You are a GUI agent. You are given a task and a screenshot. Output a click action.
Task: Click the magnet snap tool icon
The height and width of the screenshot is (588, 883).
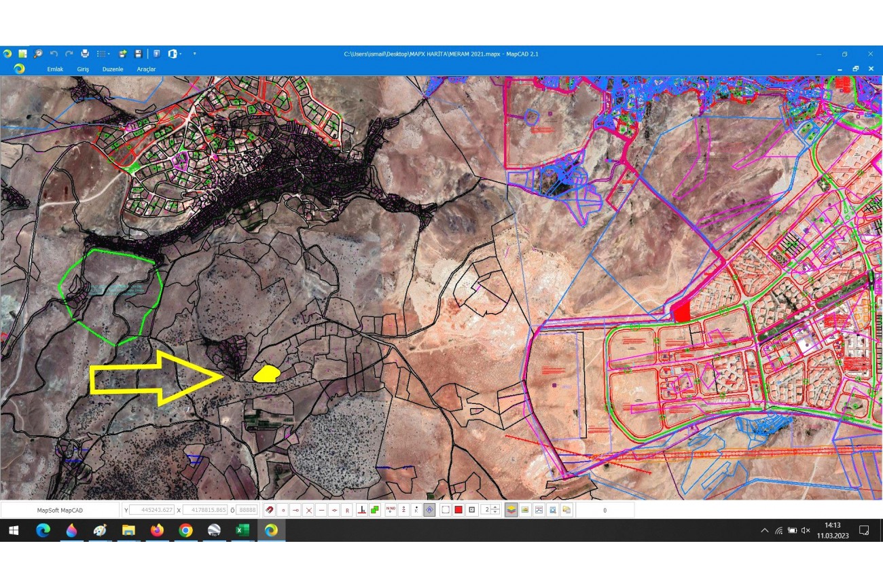[x=270, y=510]
